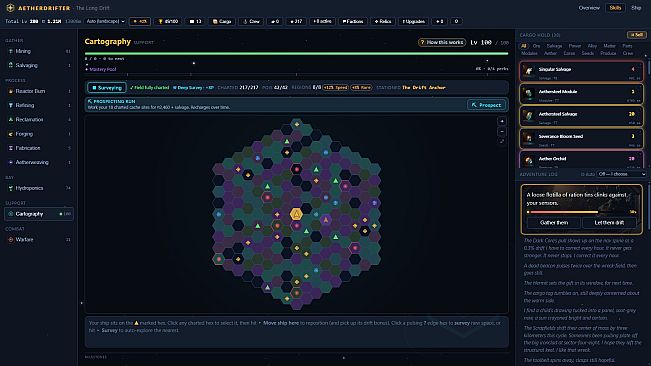Toggle the Surveying mode button
The image size is (651, 366).
point(107,88)
